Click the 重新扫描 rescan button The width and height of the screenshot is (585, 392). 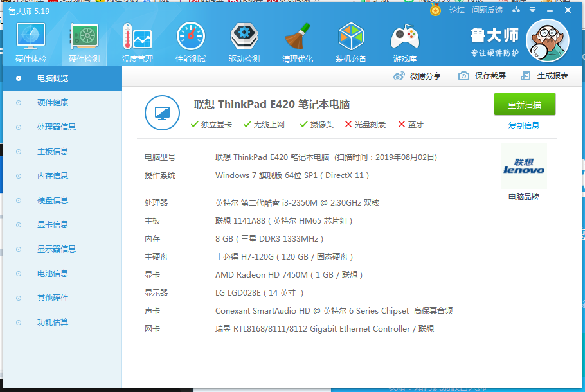click(x=525, y=105)
